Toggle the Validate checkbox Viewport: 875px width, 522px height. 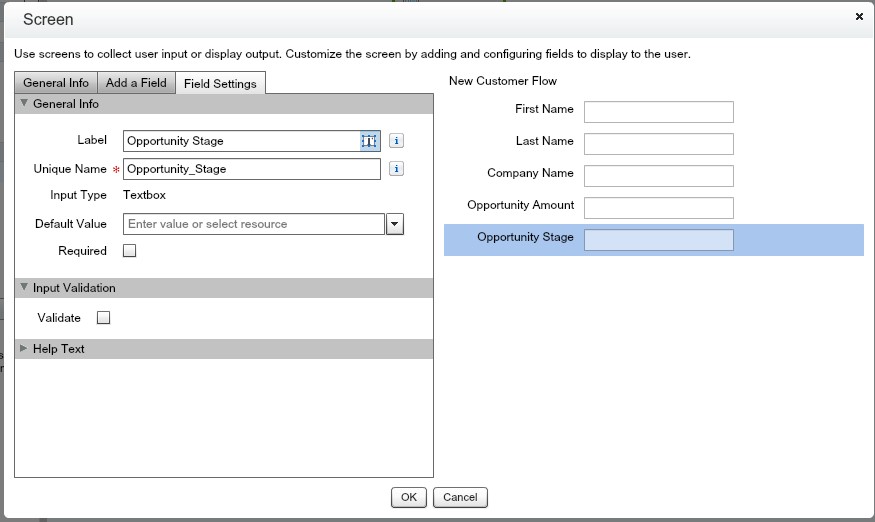(x=103, y=318)
